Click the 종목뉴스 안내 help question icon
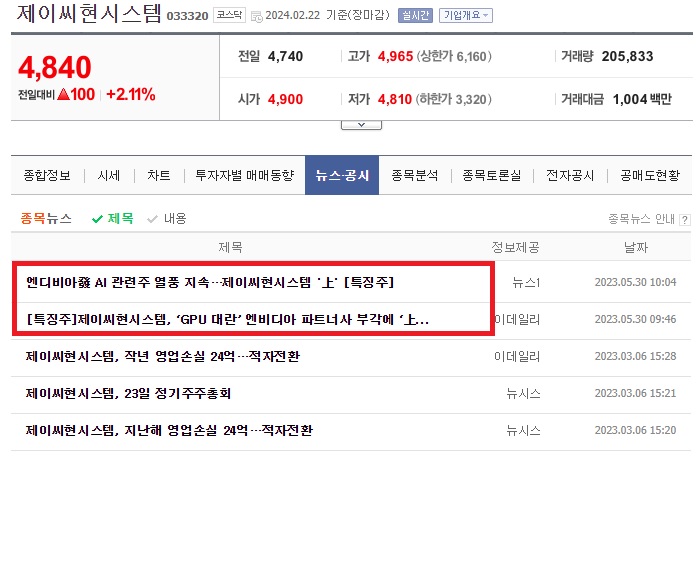 point(685,219)
